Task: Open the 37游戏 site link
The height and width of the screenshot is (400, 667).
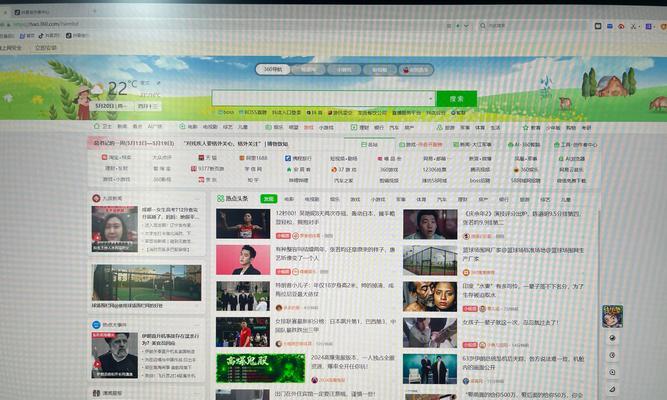Action: [344, 169]
